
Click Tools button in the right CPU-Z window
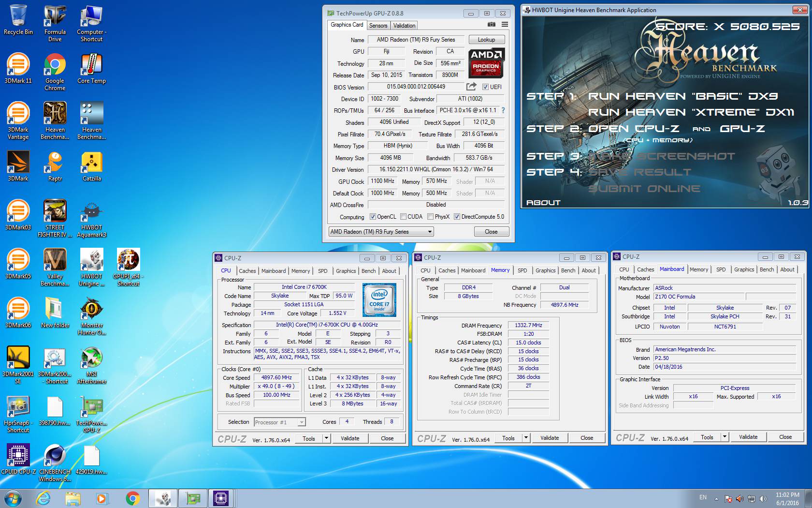(x=707, y=437)
